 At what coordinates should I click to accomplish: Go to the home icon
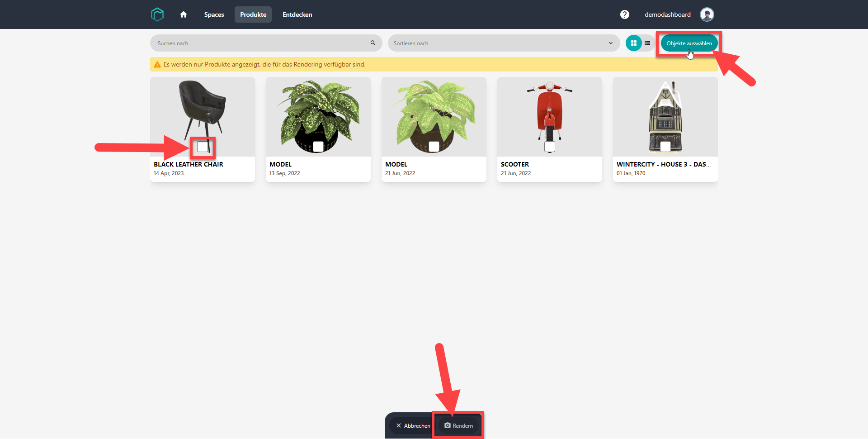[184, 14]
